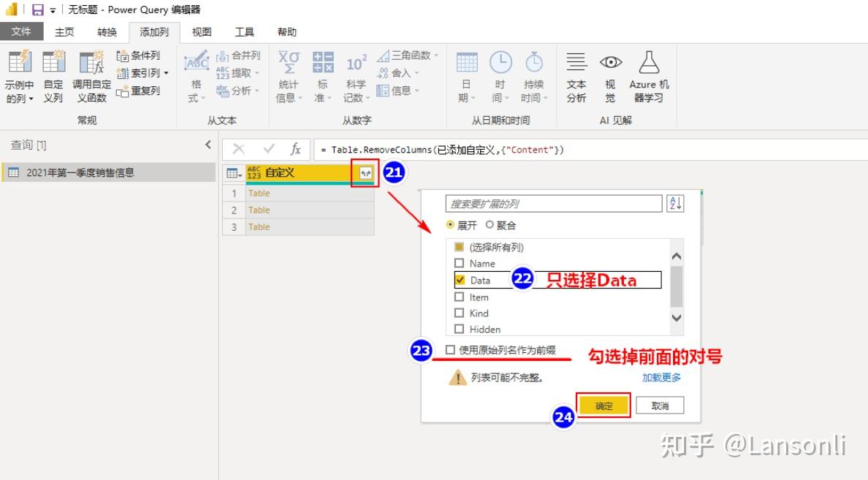Open the 文件 menu
868x480 pixels.
click(x=22, y=31)
